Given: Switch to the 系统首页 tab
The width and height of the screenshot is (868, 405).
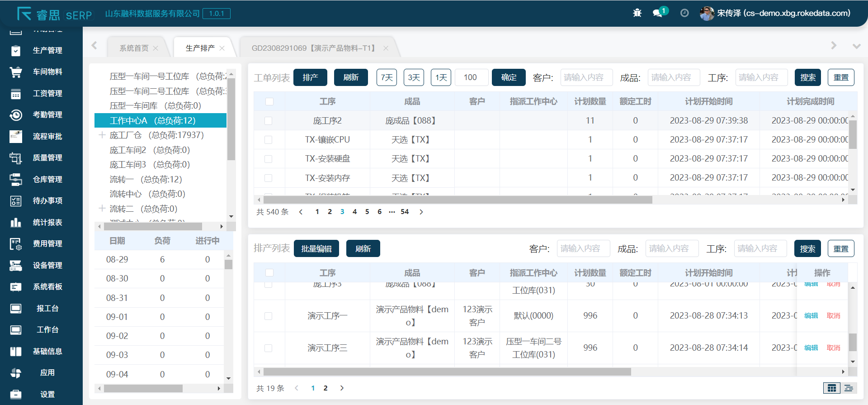Looking at the screenshot, I should tap(134, 48).
